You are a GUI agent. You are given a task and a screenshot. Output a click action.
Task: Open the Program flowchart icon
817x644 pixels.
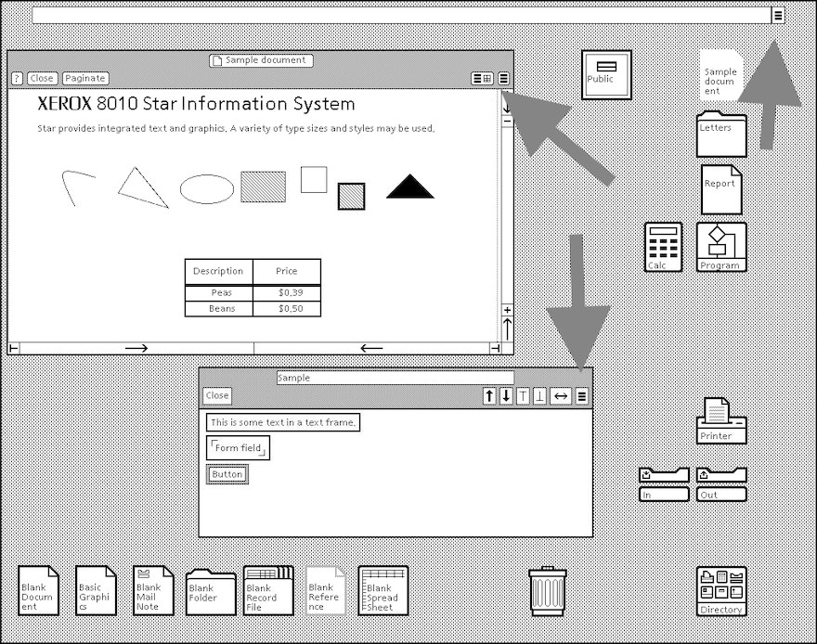coord(721,247)
